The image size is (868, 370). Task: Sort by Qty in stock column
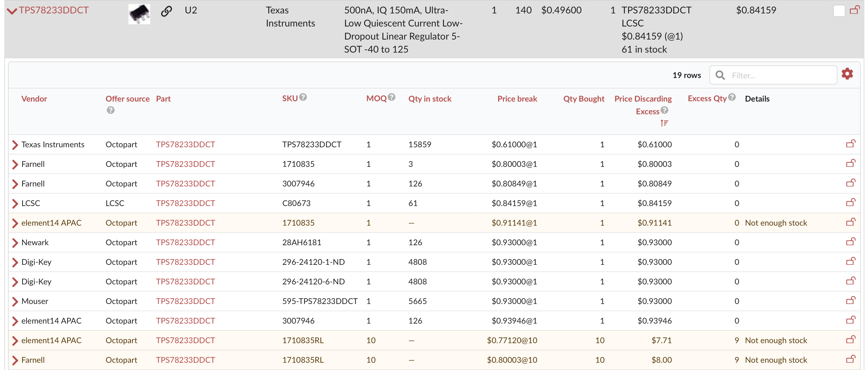(x=430, y=99)
